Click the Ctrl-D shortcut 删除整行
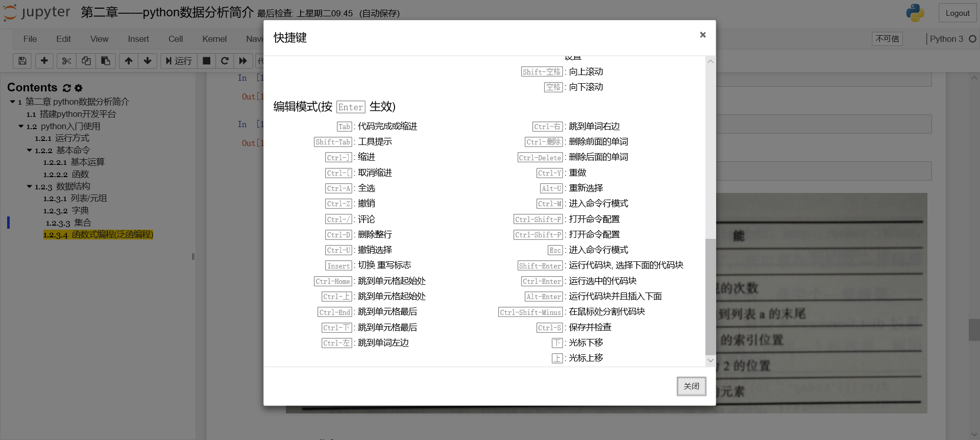980x440 pixels. (x=359, y=235)
